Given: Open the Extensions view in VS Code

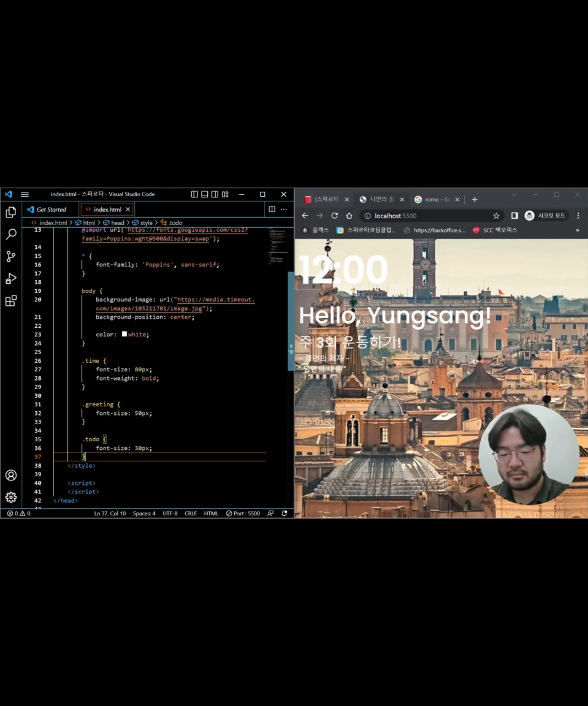Looking at the screenshot, I should click(x=11, y=301).
